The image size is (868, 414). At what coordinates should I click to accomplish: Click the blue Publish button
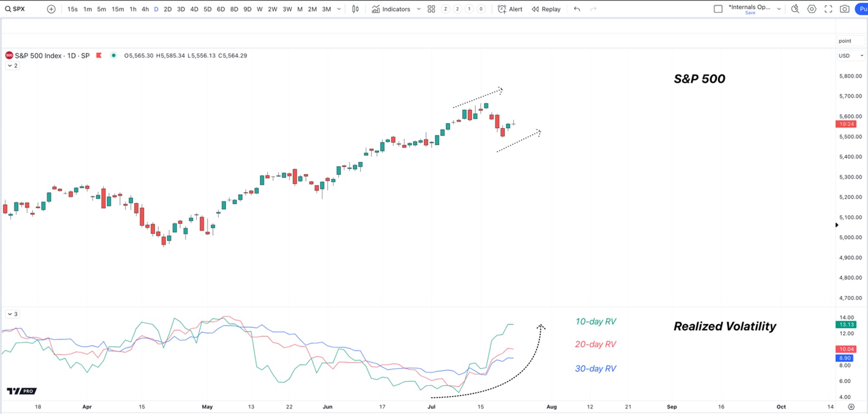point(862,9)
